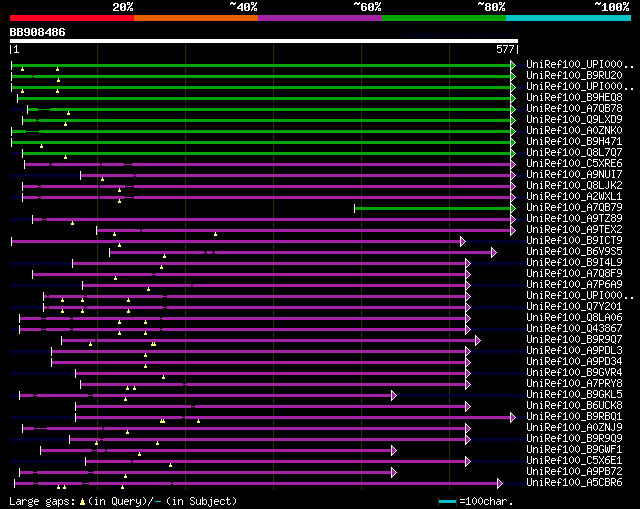Select the UniRef100_Q7Y201 label

coord(574,307)
